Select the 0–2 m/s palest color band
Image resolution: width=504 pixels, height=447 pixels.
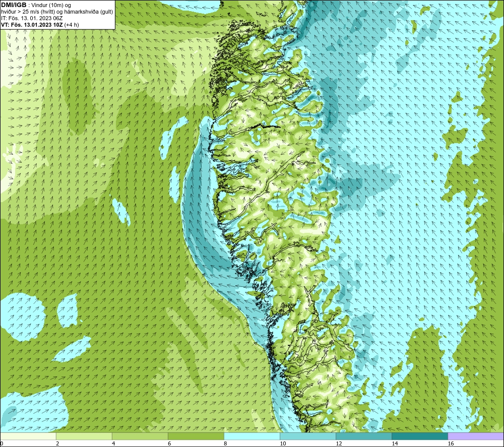coord(28,436)
